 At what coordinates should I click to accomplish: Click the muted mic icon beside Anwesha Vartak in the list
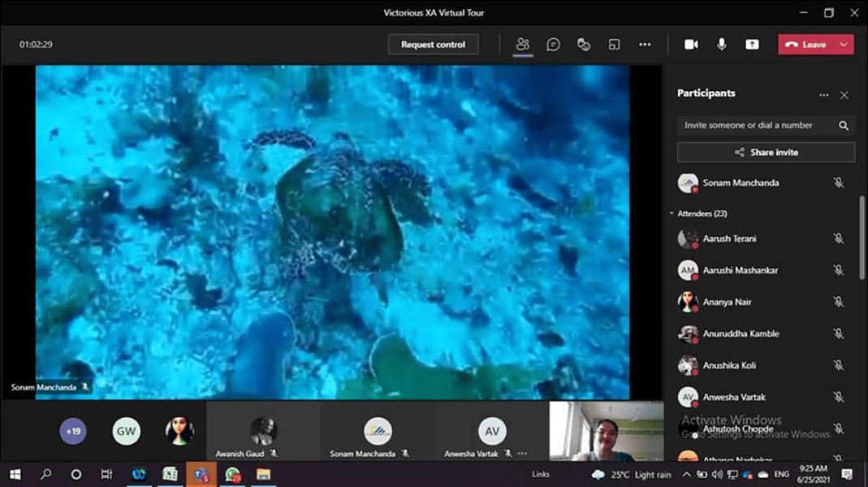pyautogui.click(x=839, y=397)
